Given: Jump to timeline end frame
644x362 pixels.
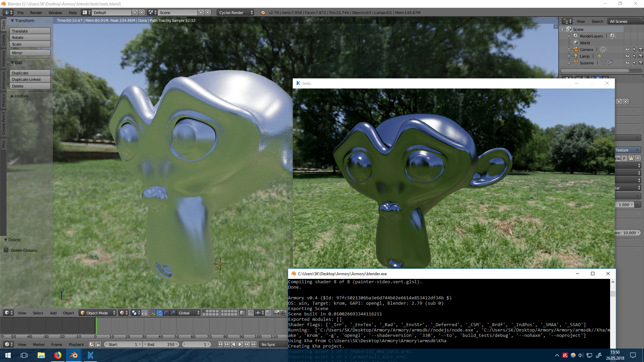Looking at the screenshot, I should click(x=254, y=344).
